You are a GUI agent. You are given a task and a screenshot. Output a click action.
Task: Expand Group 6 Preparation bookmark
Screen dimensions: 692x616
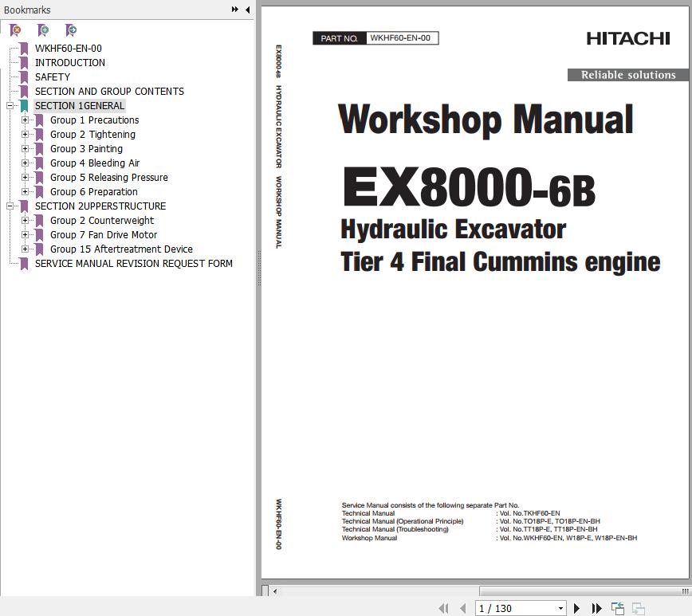pyautogui.click(x=26, y=192)
